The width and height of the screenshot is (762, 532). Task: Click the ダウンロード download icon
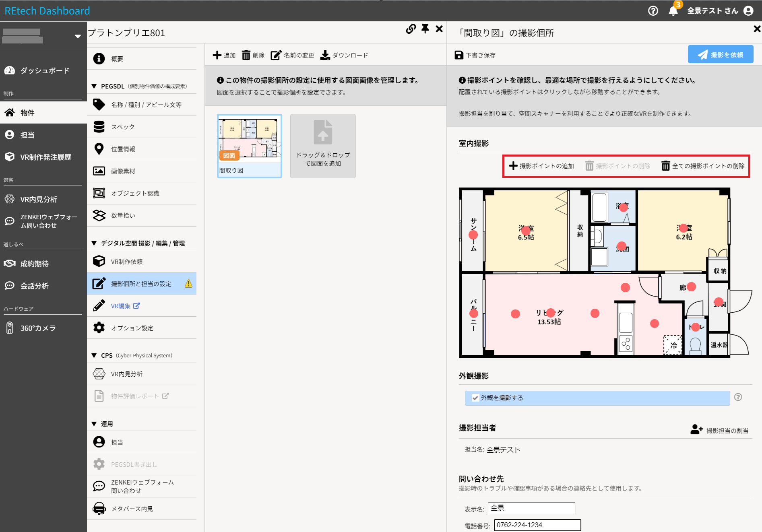point(325,55)
